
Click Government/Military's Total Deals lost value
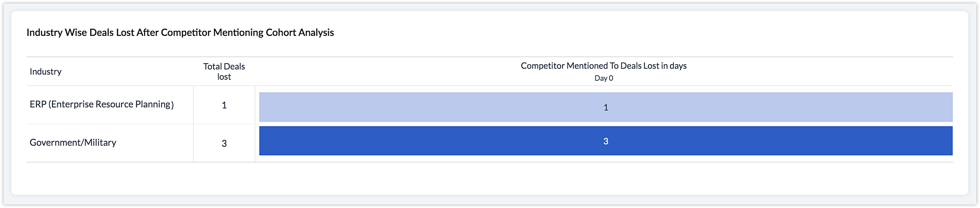(224, 143)
